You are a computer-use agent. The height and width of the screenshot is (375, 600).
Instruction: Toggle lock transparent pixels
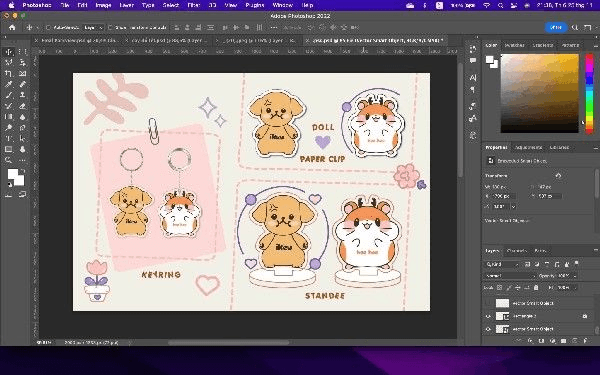click(499, 288)
